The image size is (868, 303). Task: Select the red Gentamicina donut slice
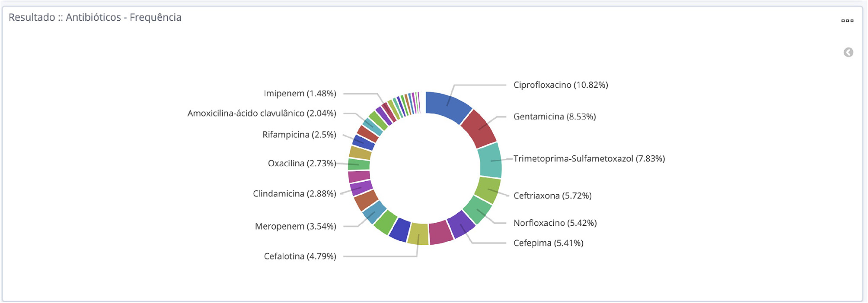(x=479, y=129)
